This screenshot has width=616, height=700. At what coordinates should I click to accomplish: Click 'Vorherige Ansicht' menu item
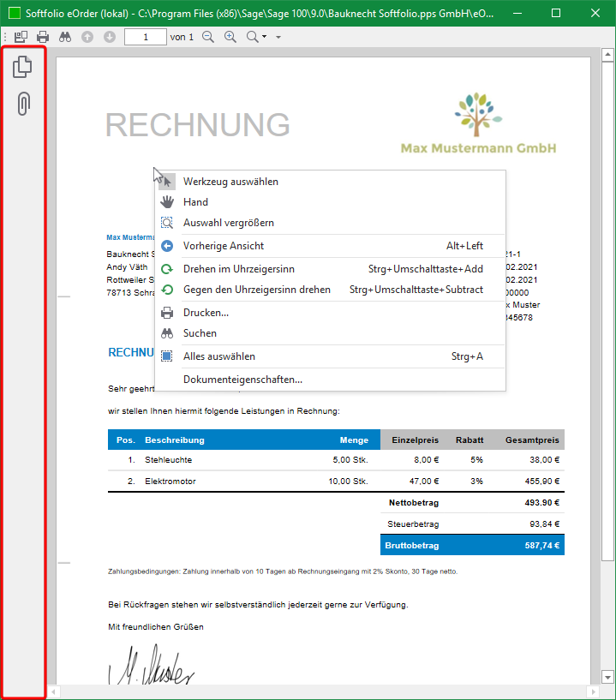click(x=223, y=246)
